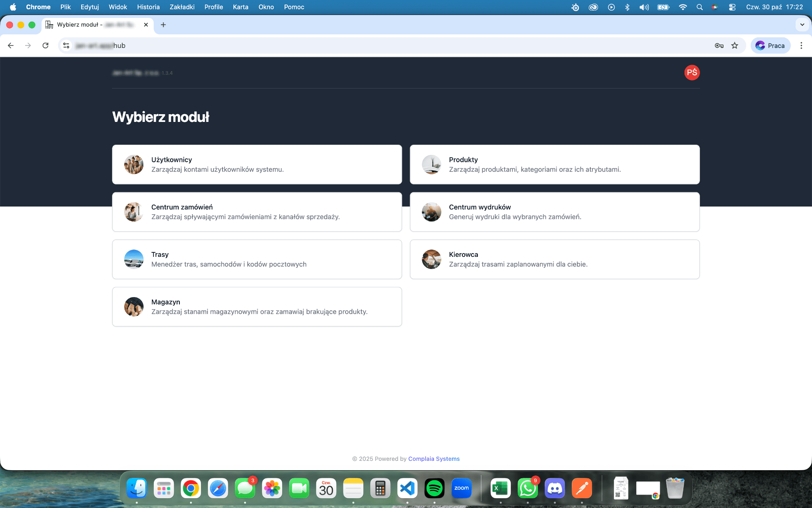Open the Historia menu bar item

coord(148,7)
